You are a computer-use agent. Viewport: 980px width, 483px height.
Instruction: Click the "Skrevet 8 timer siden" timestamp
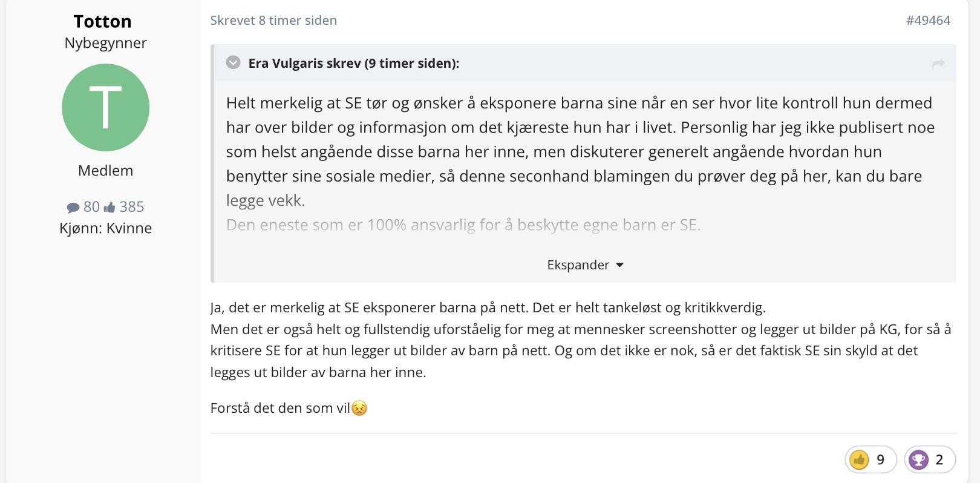[x=273, y=21]
